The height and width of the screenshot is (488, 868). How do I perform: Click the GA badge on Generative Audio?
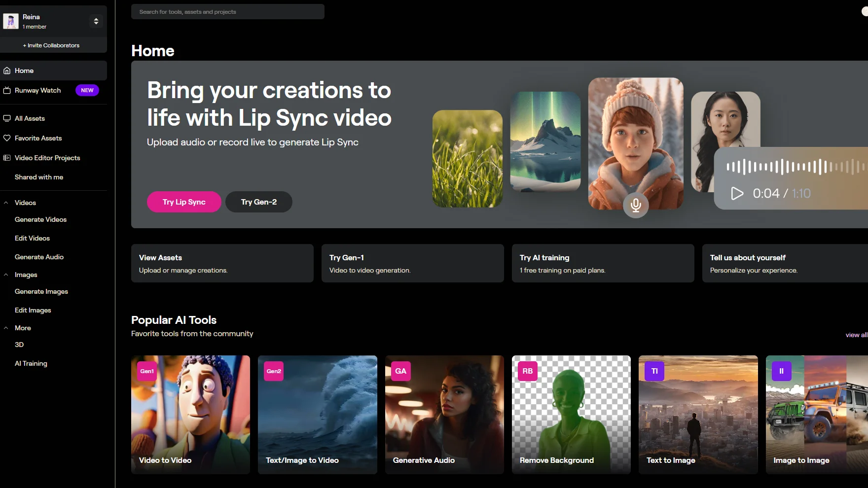[x=401, y=371]
